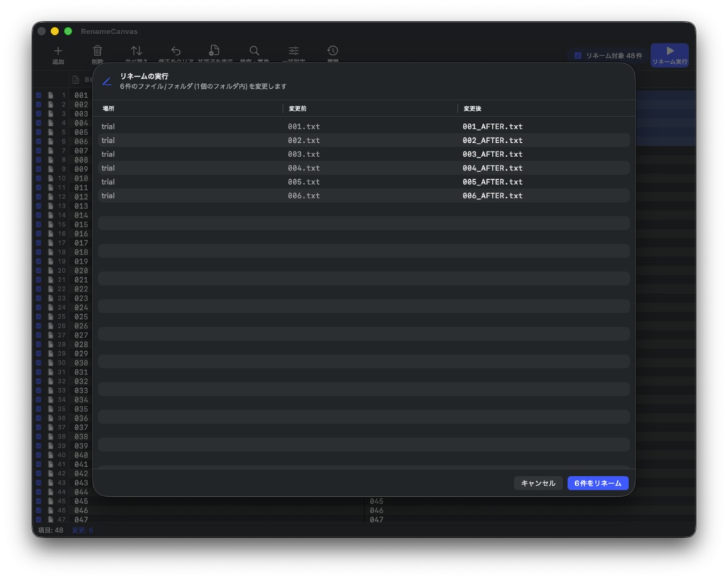The width and height of the screenshot is (728, 580).
Task: Click 004_AFTER.txt in the 変更後 column
Action: pos(492,168)
